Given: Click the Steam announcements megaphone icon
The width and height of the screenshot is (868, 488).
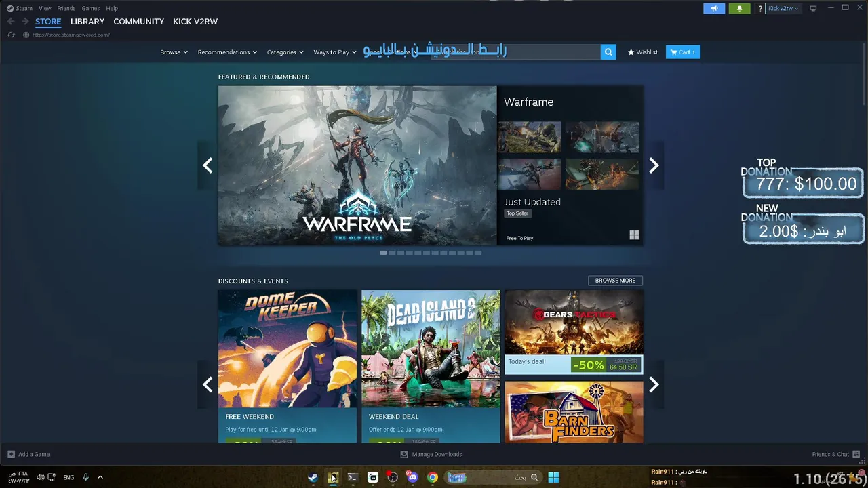Looking at the screenshot, I should point(714,8).
